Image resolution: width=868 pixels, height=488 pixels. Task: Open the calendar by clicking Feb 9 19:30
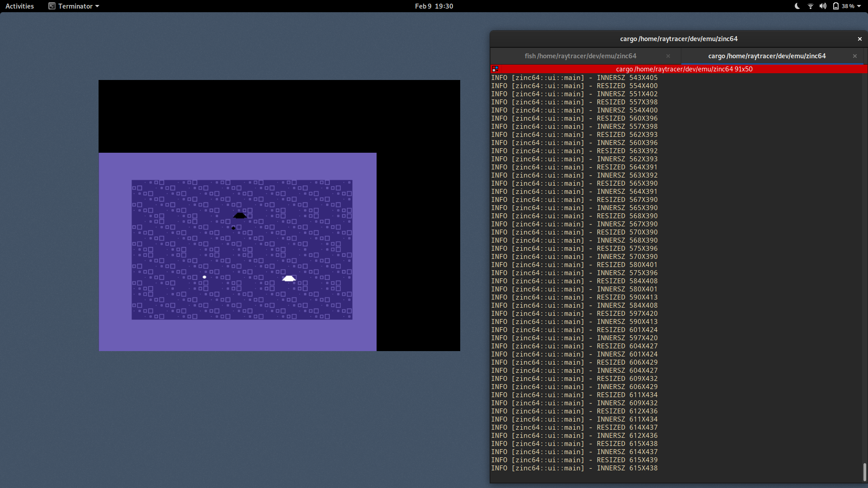pos(433,6)
